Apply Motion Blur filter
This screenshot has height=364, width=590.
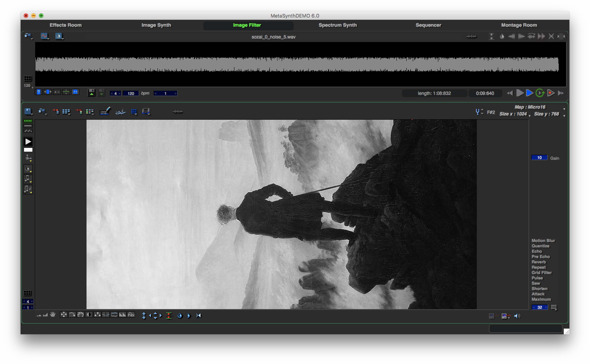pyautogui.click(x=543, y=241)
